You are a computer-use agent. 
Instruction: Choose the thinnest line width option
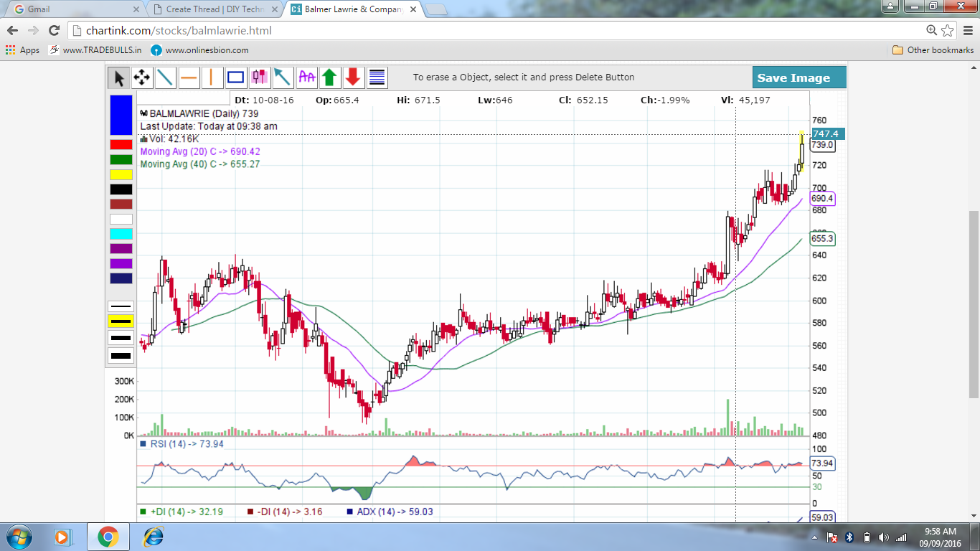[x=121, y=306]
